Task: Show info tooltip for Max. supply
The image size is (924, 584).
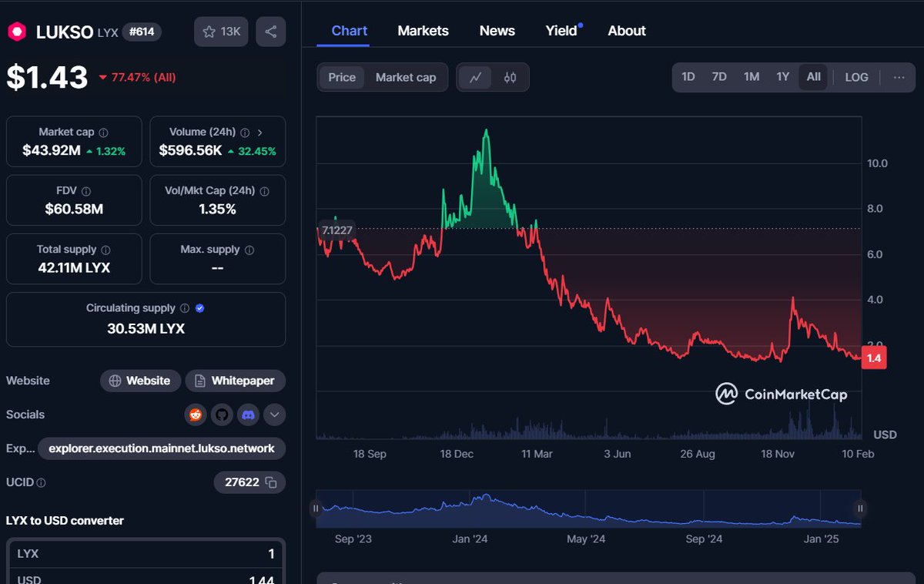Action: coord(249,250)
